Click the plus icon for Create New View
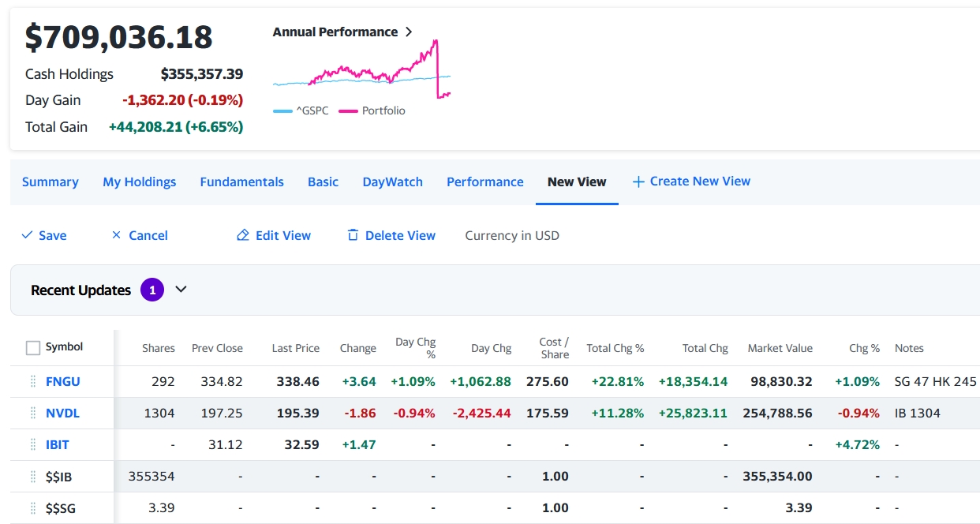980x524 pixels. 638,182
